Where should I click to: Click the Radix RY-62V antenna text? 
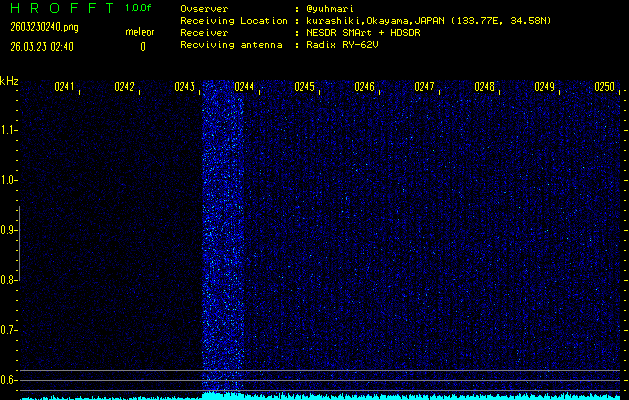pos(343,45)
